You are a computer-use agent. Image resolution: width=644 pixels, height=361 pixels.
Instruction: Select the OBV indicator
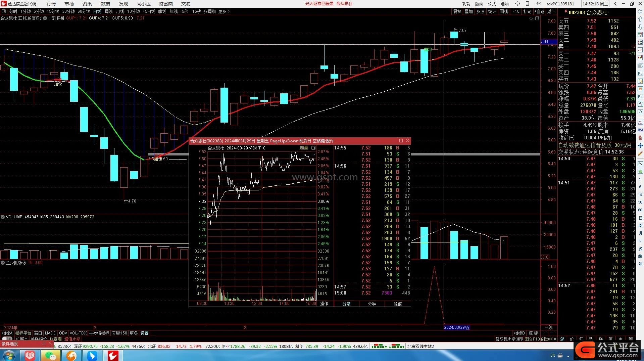point(63,333)
